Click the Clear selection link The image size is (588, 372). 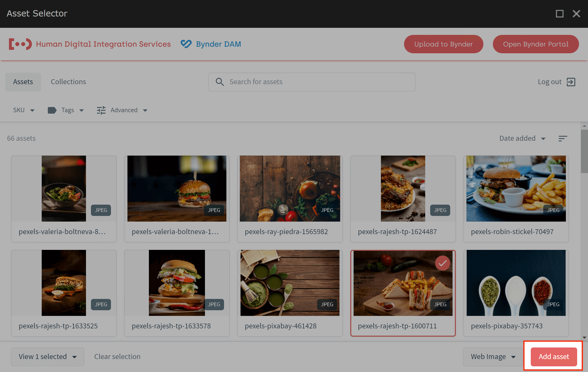pyautogui.click(x=117, y=357)
